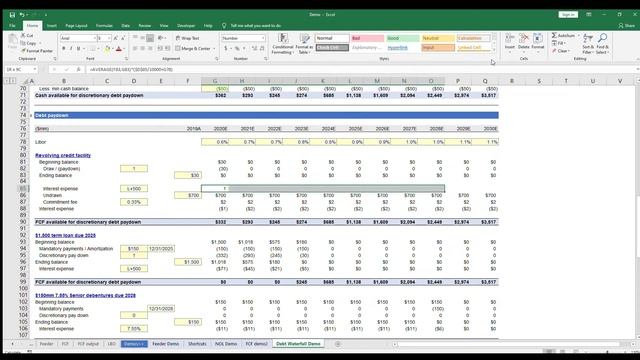Toggle Wrap Text
The width and height of the screenshot is (640, 360).
pyautogui.click(x=187, y=38)
